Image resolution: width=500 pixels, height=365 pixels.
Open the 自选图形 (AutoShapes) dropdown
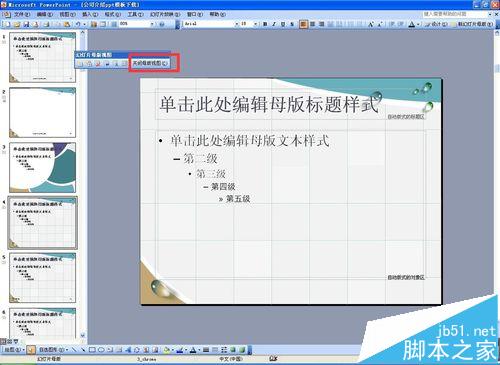(53, 350)
